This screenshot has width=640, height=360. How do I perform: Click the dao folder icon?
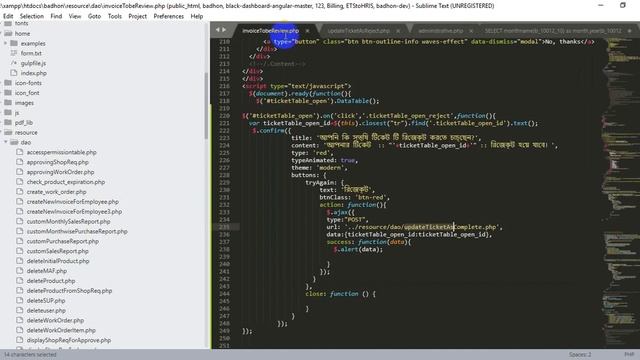(x=14, y=142)
